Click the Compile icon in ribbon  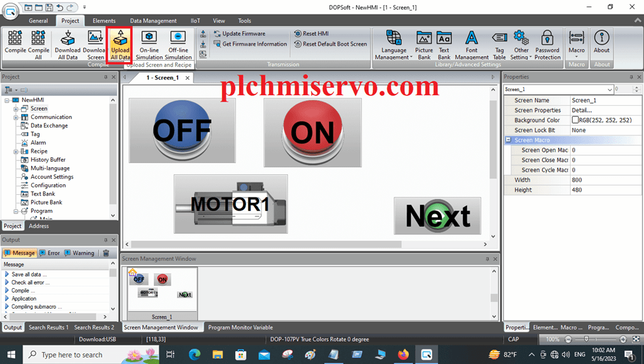15,42
